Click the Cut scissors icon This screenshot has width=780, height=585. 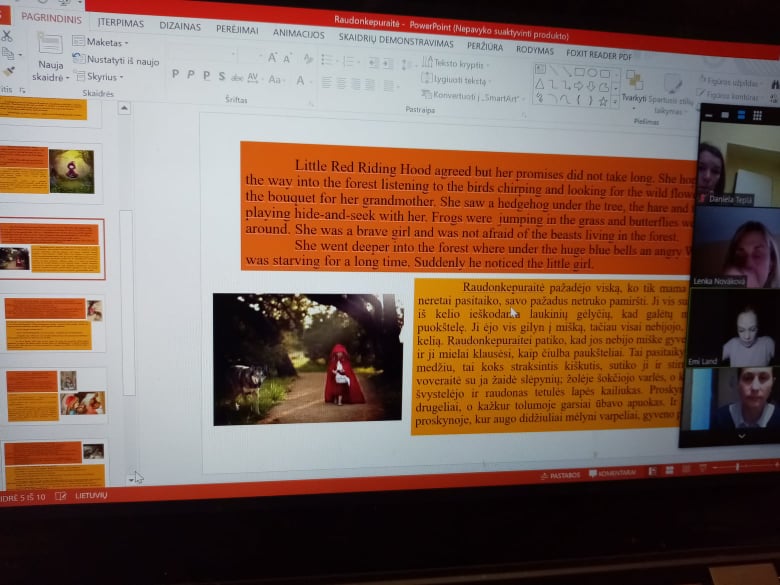click(x=6, y=36)
